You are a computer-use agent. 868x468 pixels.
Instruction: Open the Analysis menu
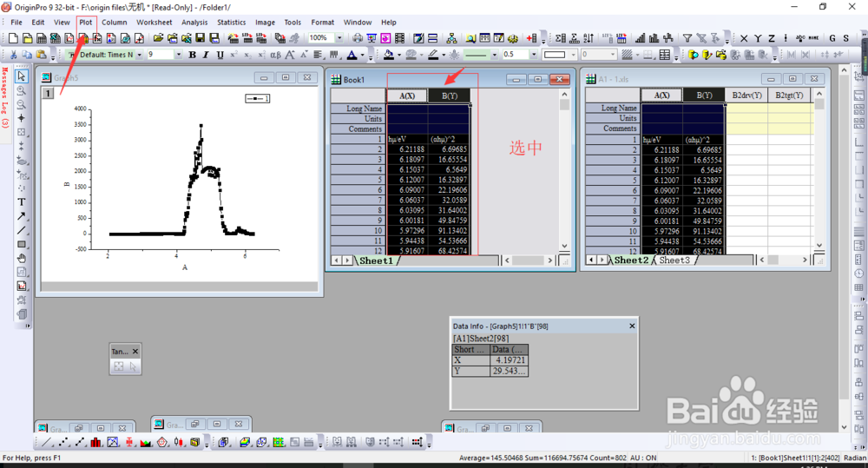194,23
